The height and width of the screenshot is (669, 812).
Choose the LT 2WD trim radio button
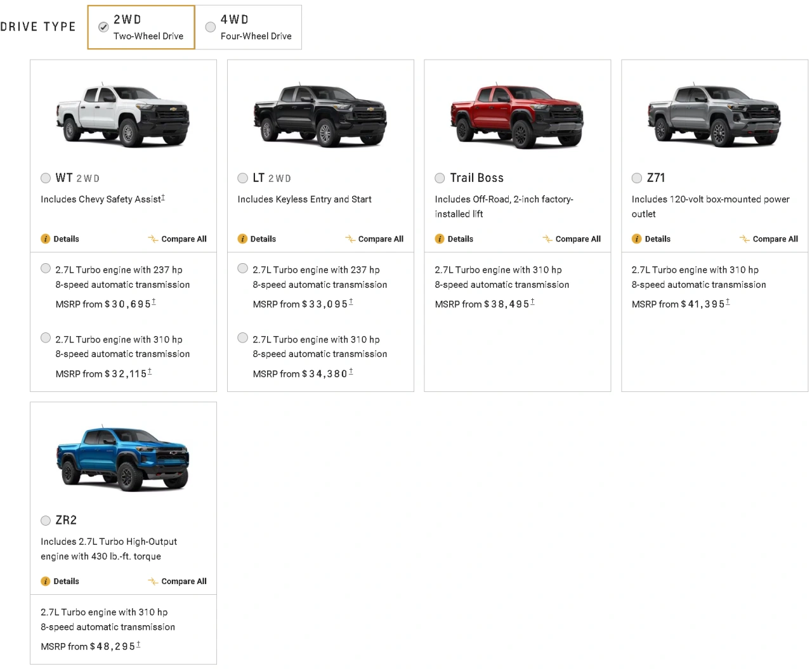pyautogui.click(x=242, y=178)
